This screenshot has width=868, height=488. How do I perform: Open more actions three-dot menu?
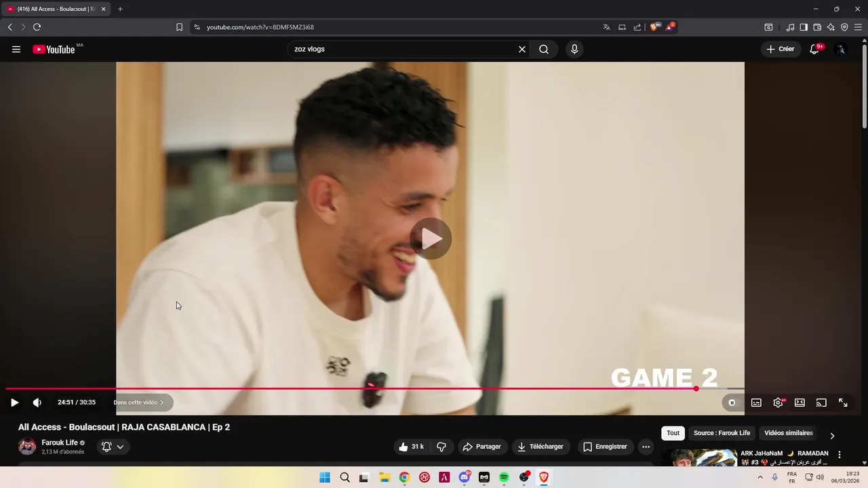(x=646, y=447)
